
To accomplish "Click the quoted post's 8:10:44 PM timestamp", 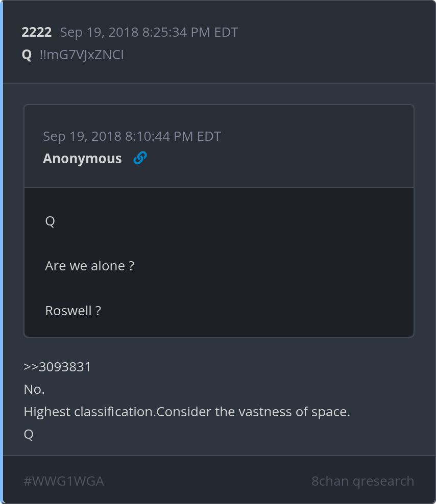I will [132, 136].
